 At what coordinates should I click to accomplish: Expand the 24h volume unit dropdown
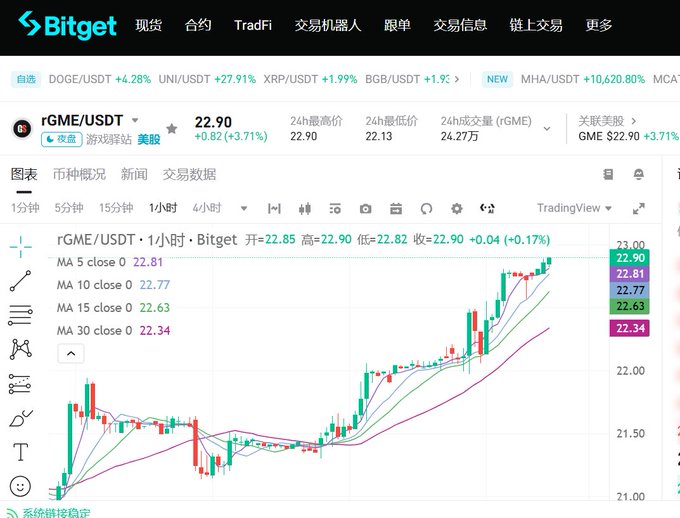click(547, 128)
